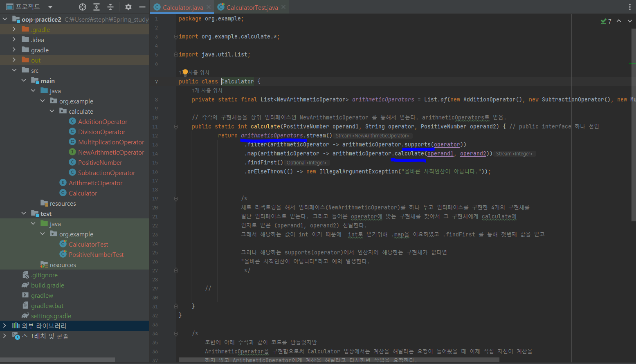Click the yellow lightbulb intention icon
The height and width of the screenshot is (364, 636).
pos(185,72)
